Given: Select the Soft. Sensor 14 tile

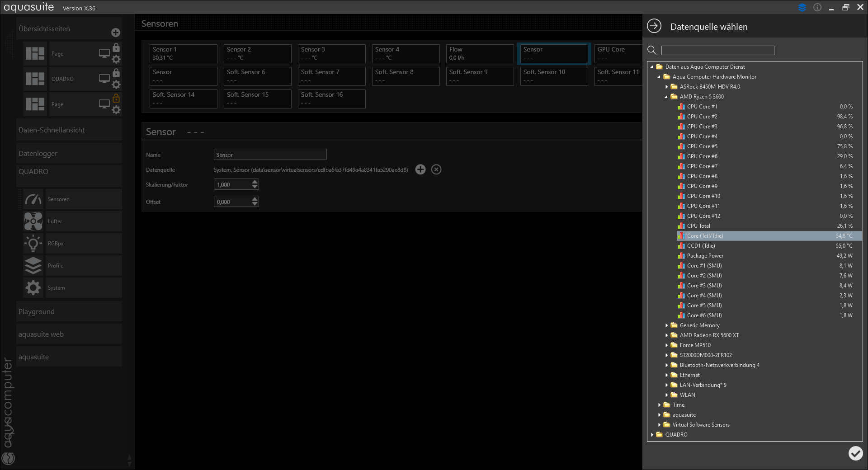Looking at the screenshot, I should pos(183,99).
